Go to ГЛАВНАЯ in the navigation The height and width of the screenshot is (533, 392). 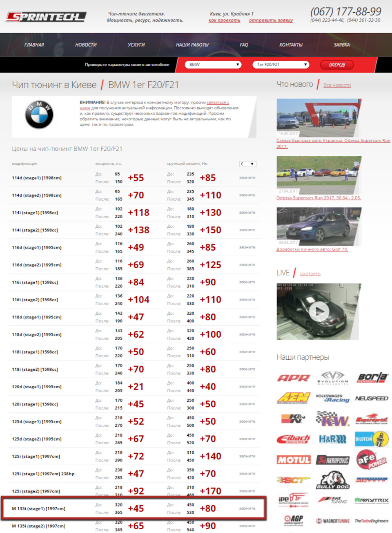tap(34, 45)
